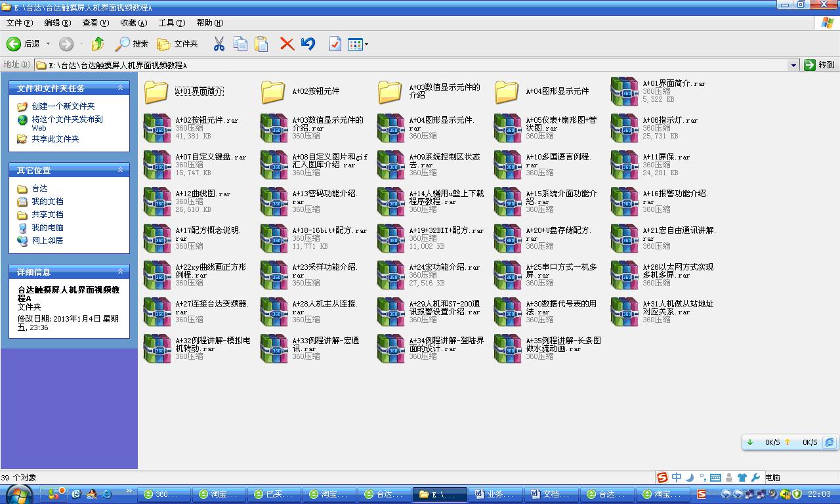The height and width of the screenshot is (504, 840).
Task: Click the Go (转到) button
Action: (820, 65)
